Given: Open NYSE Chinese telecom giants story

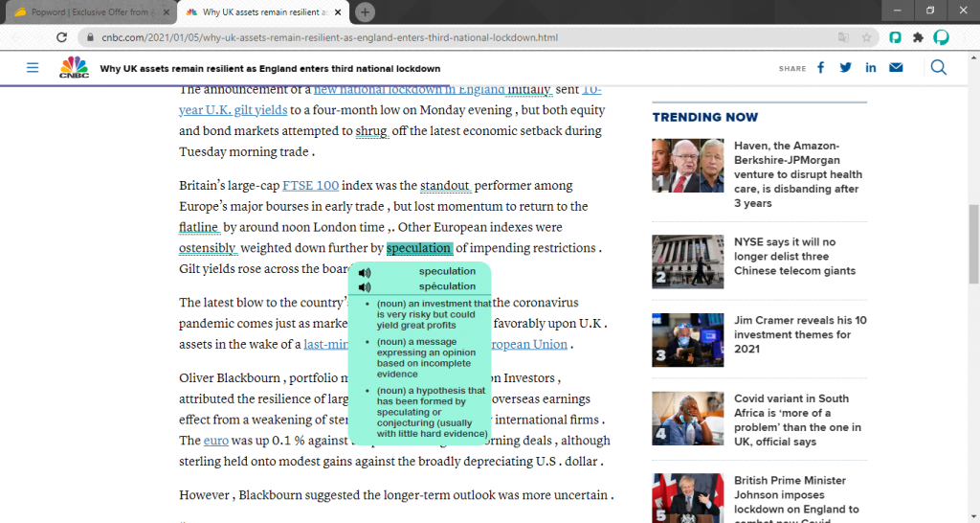Looking at the screenshot, I should tap(794, 257).
